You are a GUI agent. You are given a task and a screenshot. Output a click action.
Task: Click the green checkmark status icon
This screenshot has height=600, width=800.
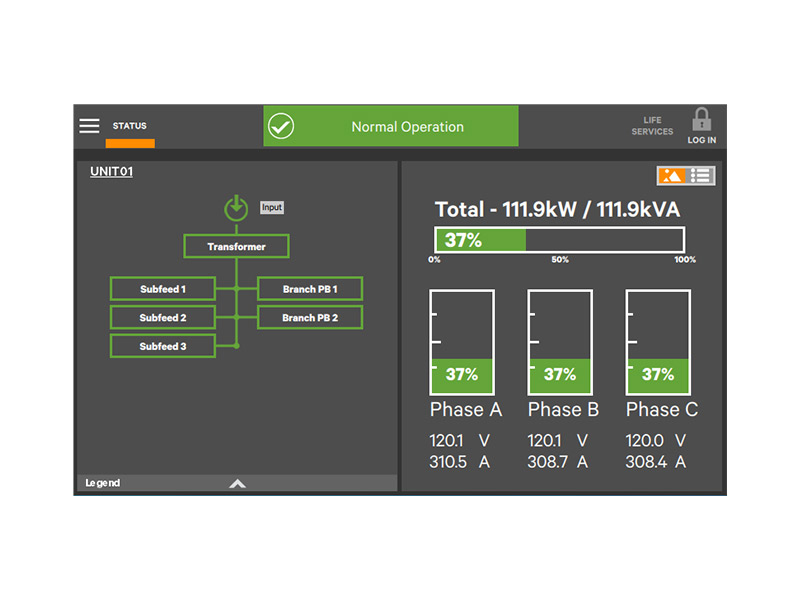coord(281,127)
